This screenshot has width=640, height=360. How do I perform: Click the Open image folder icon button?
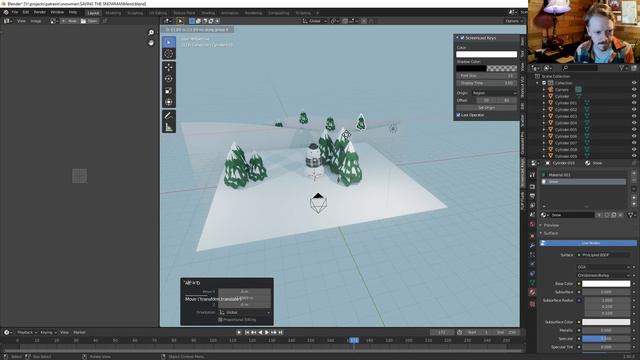(x=89, y=21)
